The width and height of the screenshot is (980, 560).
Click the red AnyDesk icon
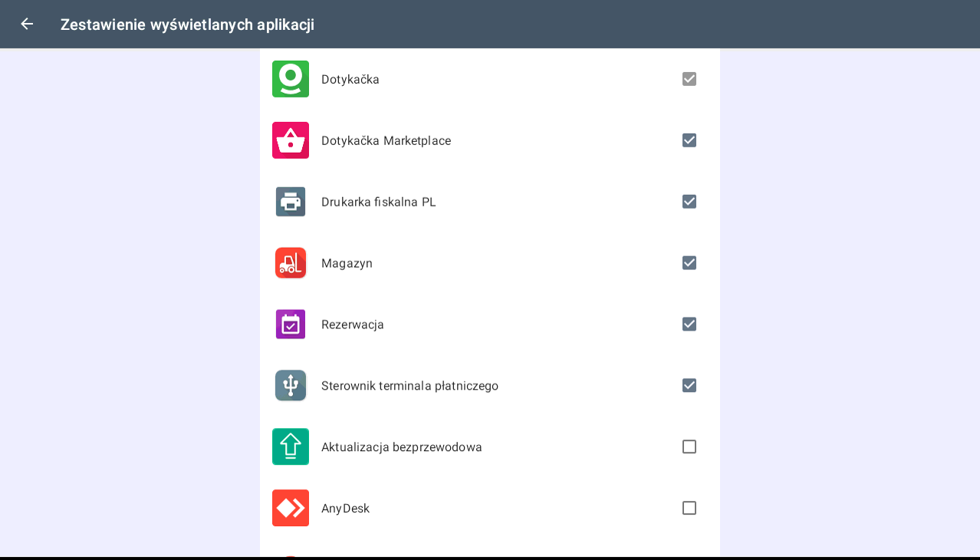point(291,508)
